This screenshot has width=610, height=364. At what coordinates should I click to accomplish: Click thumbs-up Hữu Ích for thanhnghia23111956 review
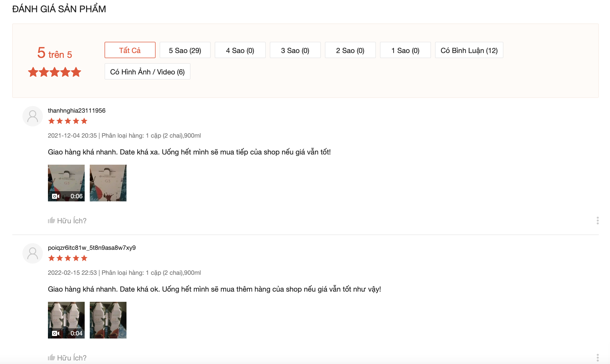[x=67, y=220]
